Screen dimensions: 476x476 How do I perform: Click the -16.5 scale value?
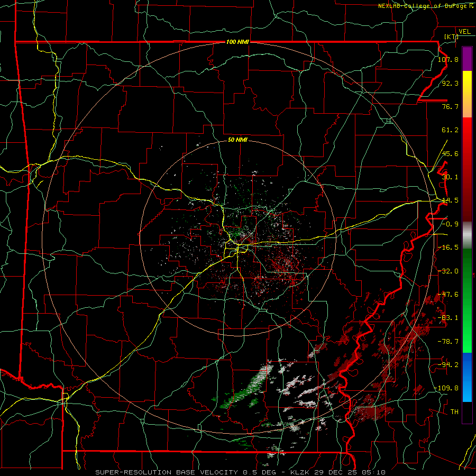pos(448,248)
